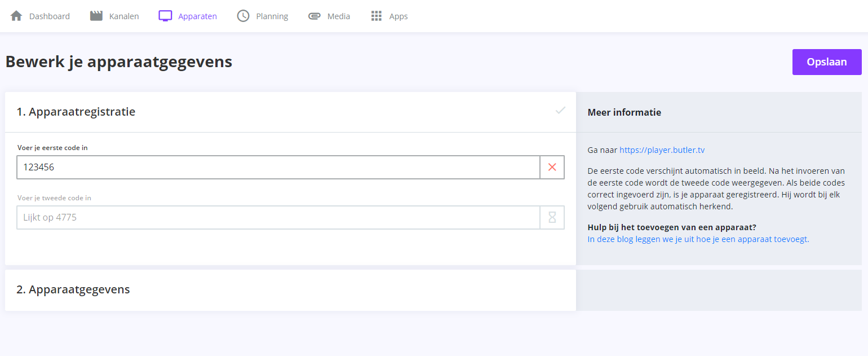This screenshot has height=356, width=868.
Task: Select the Kanalen text in navigation
Action: (x=124, y=16)
